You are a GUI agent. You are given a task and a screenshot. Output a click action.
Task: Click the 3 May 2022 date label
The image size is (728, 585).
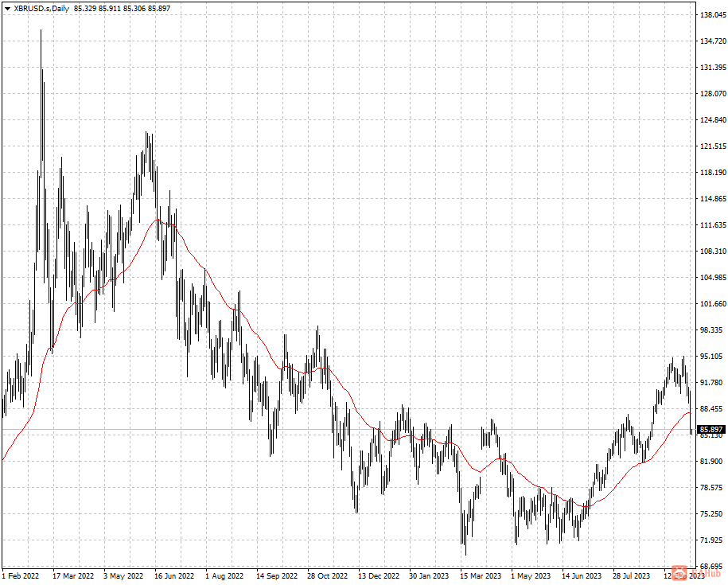123,575
